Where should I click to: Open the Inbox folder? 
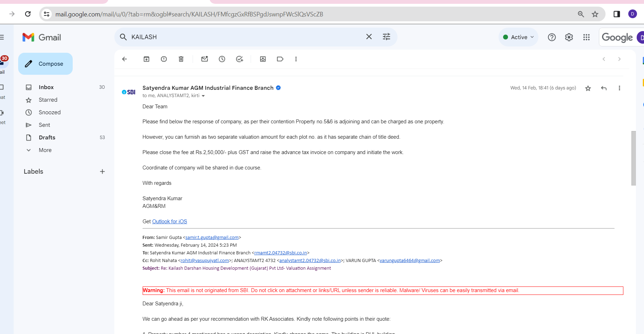point(46,87)
